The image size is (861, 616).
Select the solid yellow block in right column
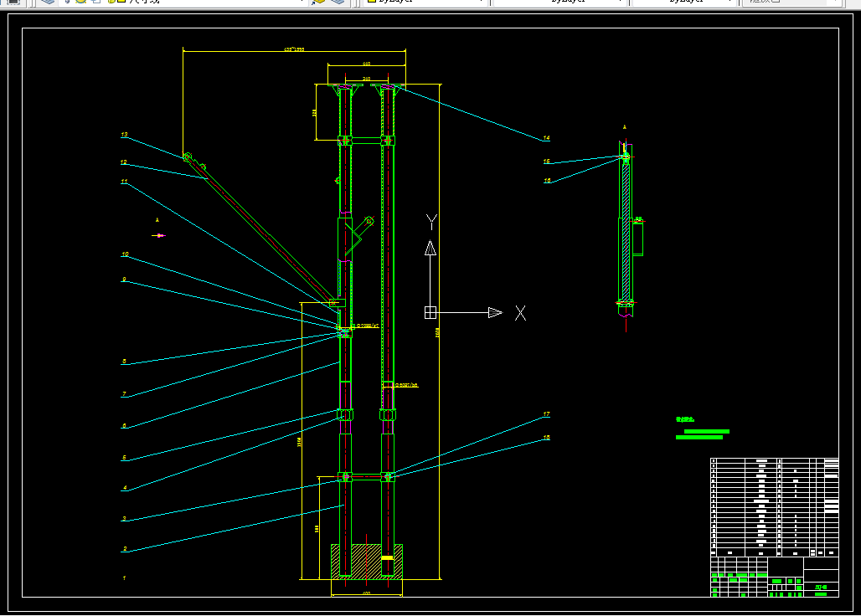387,558
